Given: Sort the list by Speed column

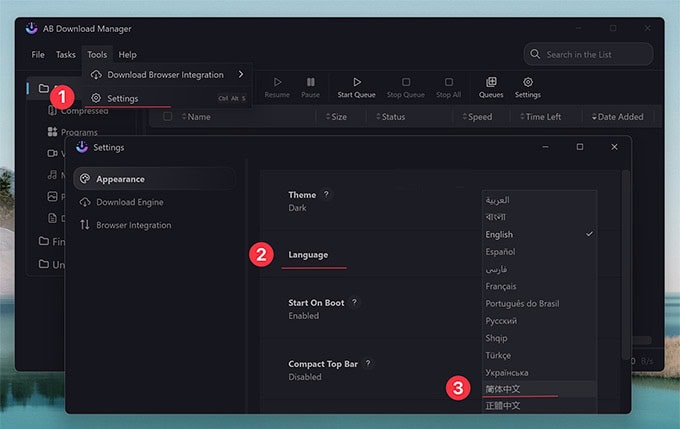Looking at the screenshot, I should [477, 117].
